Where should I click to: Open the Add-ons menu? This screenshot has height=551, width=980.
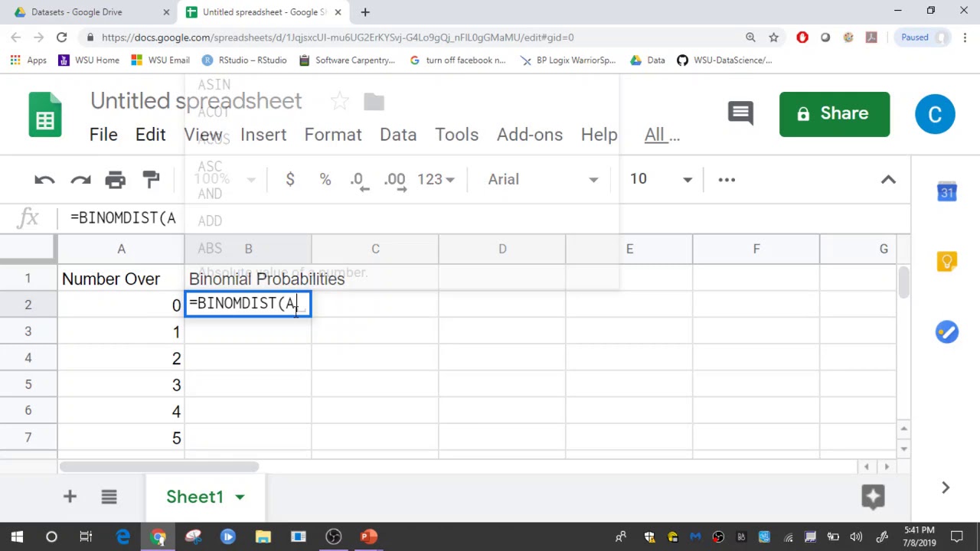coord(530,135)
